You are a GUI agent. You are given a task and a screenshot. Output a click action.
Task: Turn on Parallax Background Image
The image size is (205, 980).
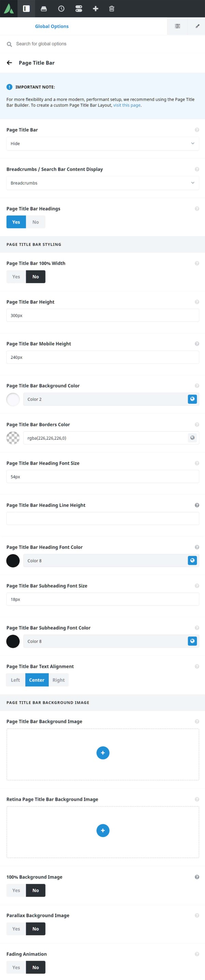tap(16, 929)
